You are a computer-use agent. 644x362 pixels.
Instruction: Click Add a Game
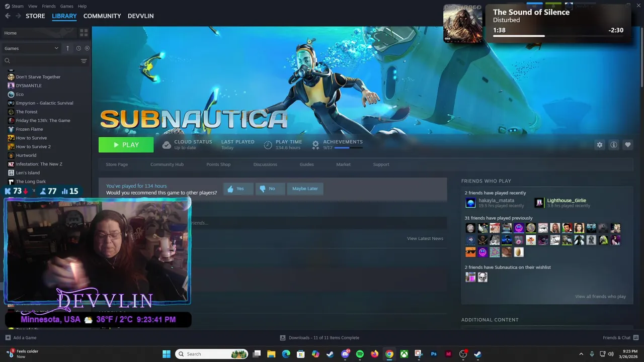21,338
